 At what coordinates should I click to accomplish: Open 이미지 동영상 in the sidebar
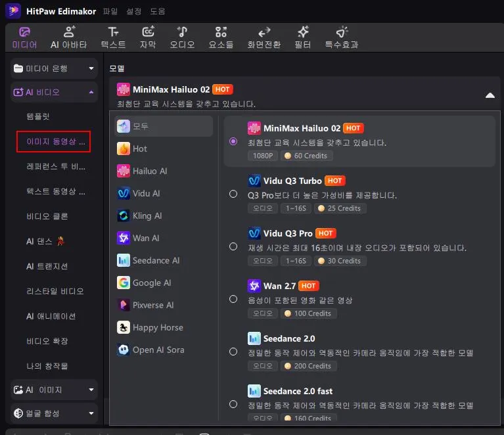[56, 141]
